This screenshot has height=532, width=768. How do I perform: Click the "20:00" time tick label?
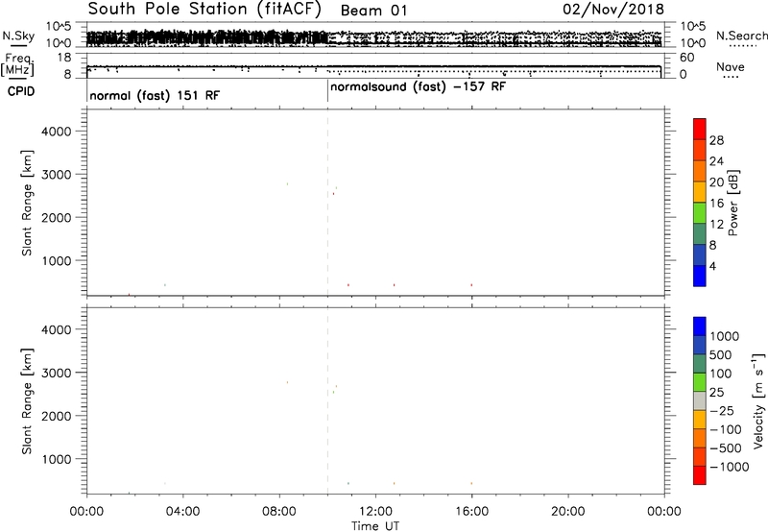pyautogui.click(x=567, y=512)
